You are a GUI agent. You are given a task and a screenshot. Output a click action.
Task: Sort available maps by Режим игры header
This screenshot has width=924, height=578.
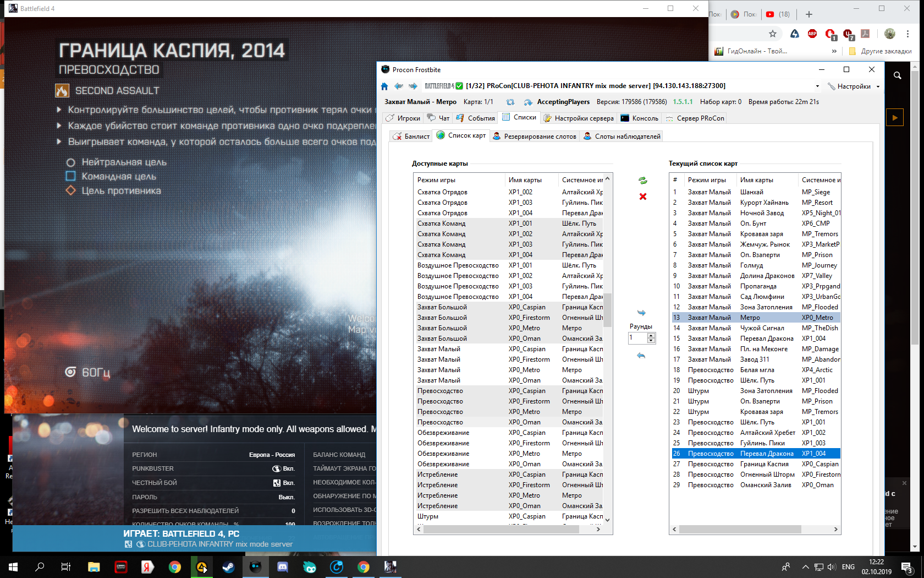(x=459, y=180)
